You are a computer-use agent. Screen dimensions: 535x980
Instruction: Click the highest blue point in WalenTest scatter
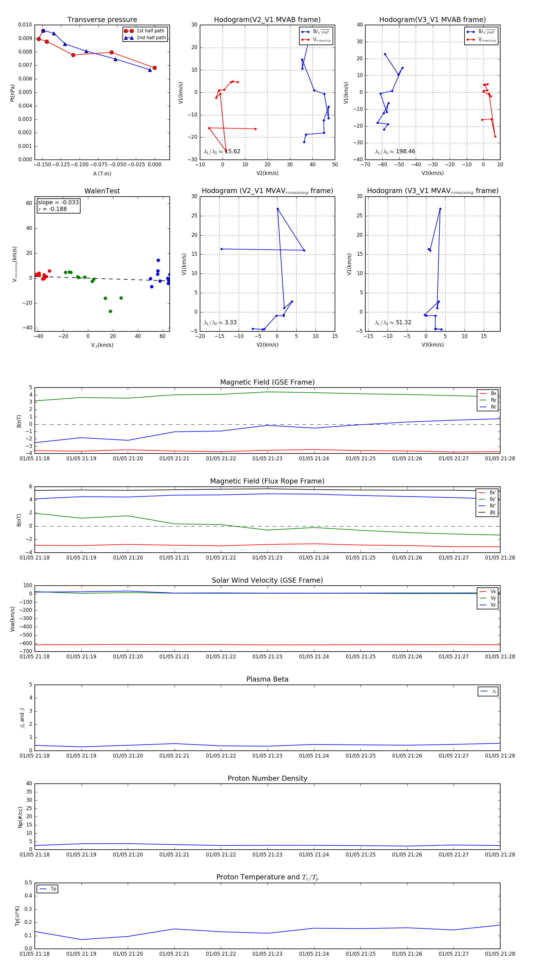158,260
